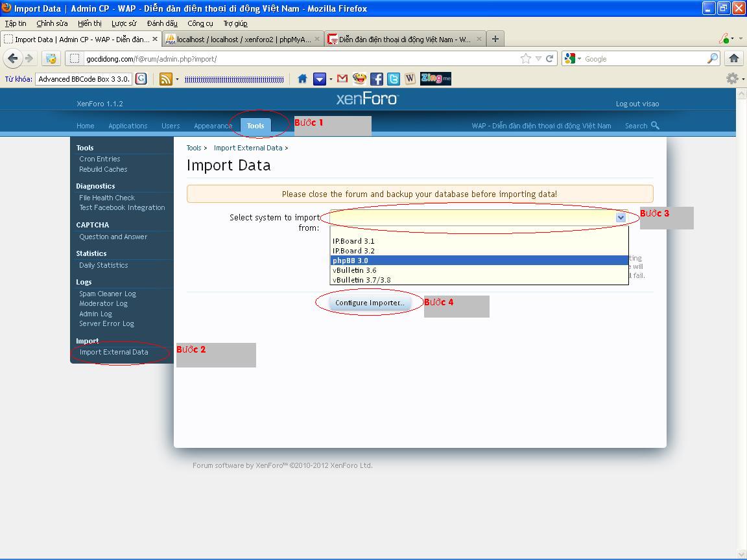Choose IP.Board 3.2 from the list
747x560 pixels.
tap(479, 251)
